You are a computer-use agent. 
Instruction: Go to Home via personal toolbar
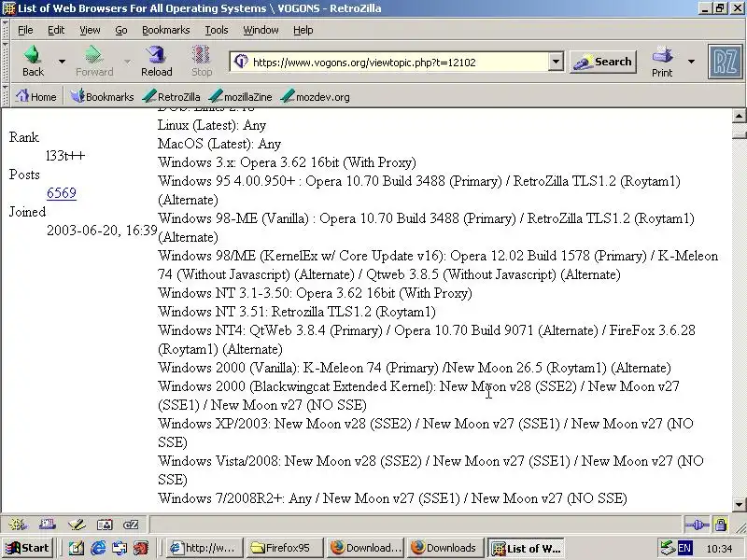36,97
